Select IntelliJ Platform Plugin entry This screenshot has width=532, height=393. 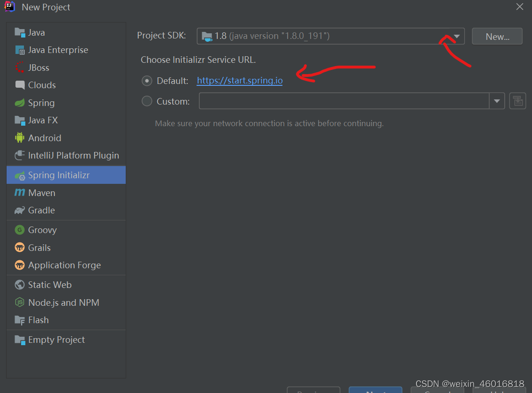coord(66,155)
